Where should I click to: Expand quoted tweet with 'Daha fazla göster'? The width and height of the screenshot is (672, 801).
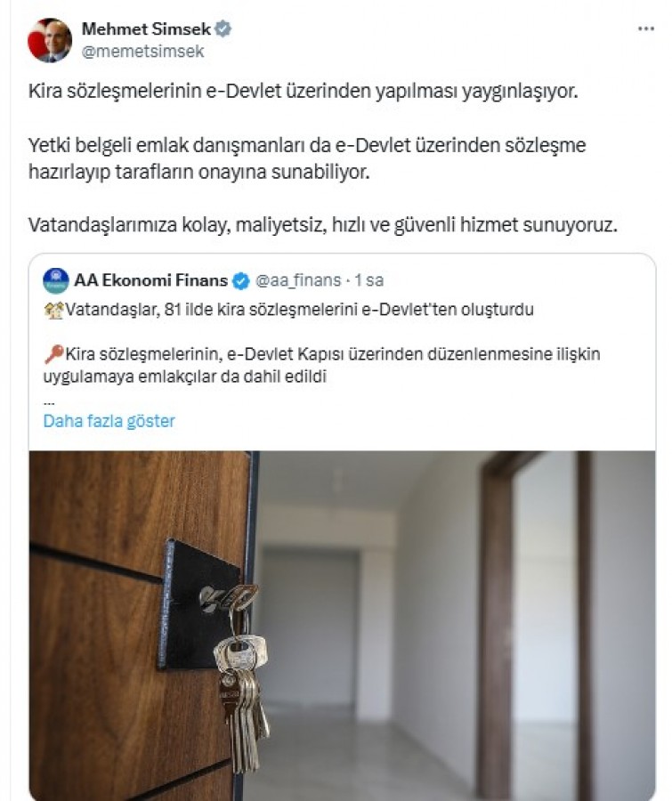click(109, 421)
